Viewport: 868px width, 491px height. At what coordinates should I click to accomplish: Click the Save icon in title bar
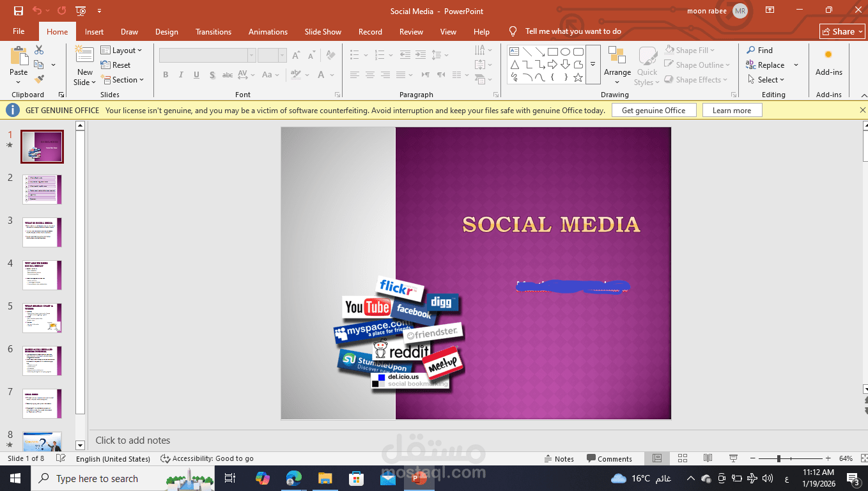pyautogui.click(x=19, y=11)
